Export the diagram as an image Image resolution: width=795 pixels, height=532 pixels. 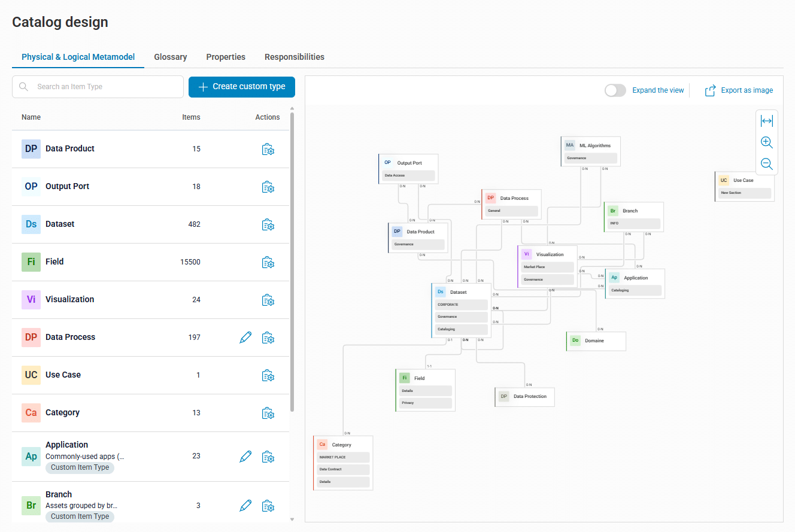[739, 90]
